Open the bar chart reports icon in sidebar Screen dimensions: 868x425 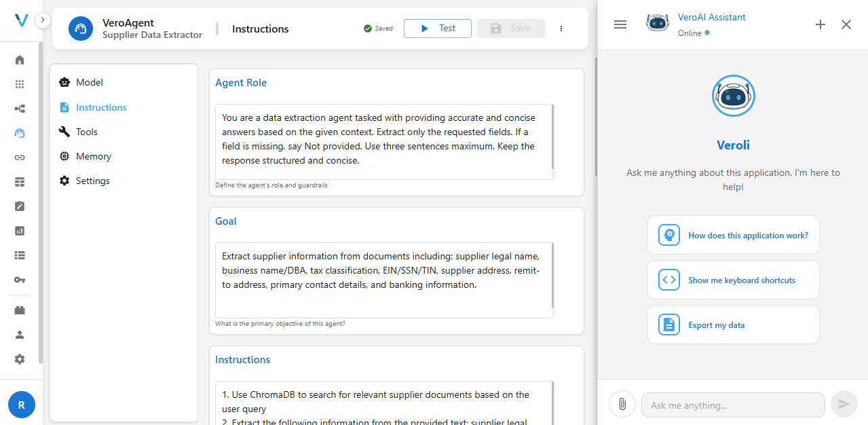click(20, 231)
